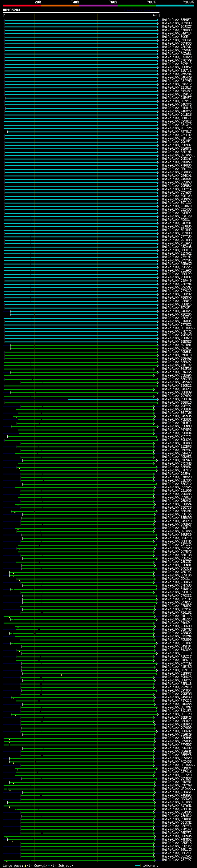
Task: Open hit UniRef100_A3ZAP8
Action: (x=176, y=243)
